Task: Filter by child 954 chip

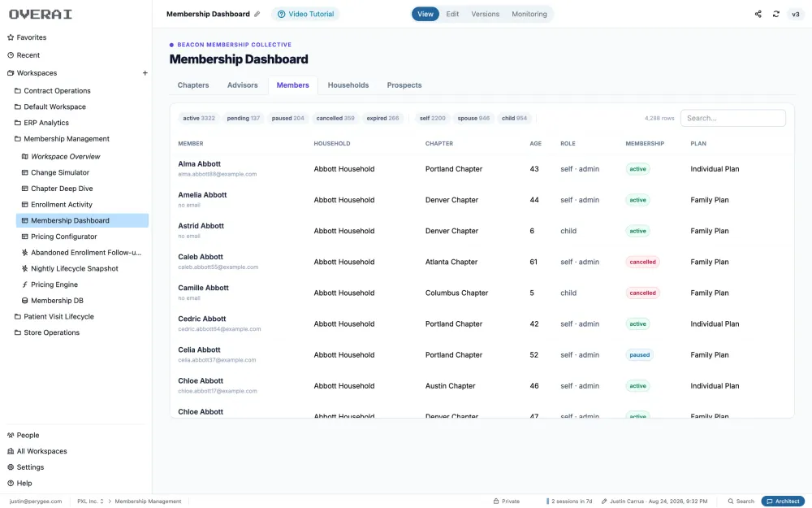Action: click(x=514, y=118)
